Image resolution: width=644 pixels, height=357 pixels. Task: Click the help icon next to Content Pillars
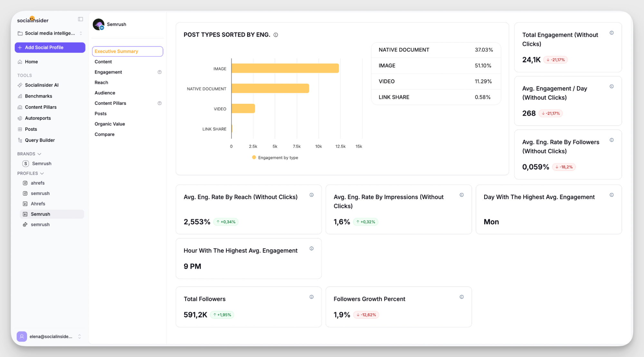(x=159, y=103)
